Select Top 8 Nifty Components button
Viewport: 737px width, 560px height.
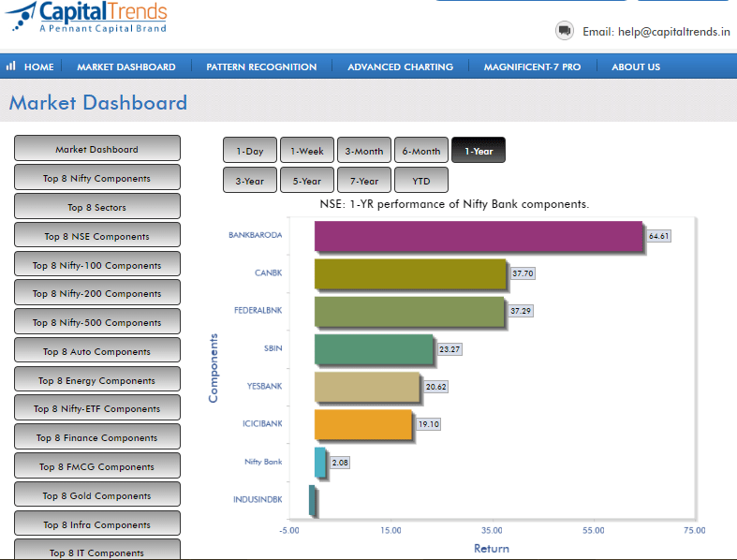97,178
